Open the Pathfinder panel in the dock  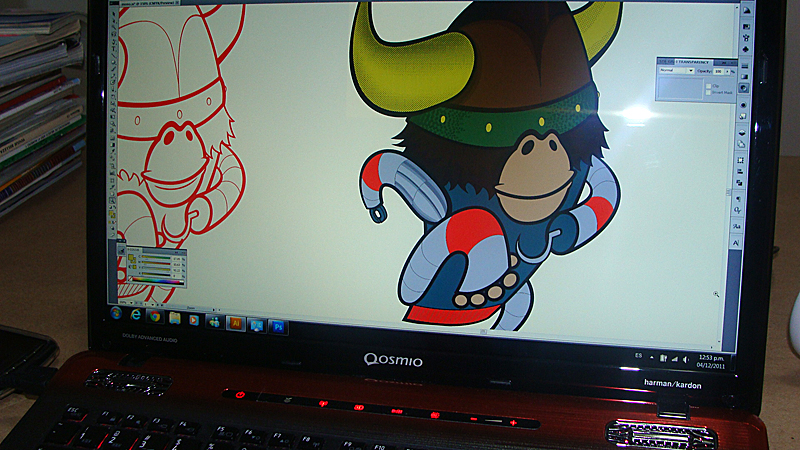point(740,183)
